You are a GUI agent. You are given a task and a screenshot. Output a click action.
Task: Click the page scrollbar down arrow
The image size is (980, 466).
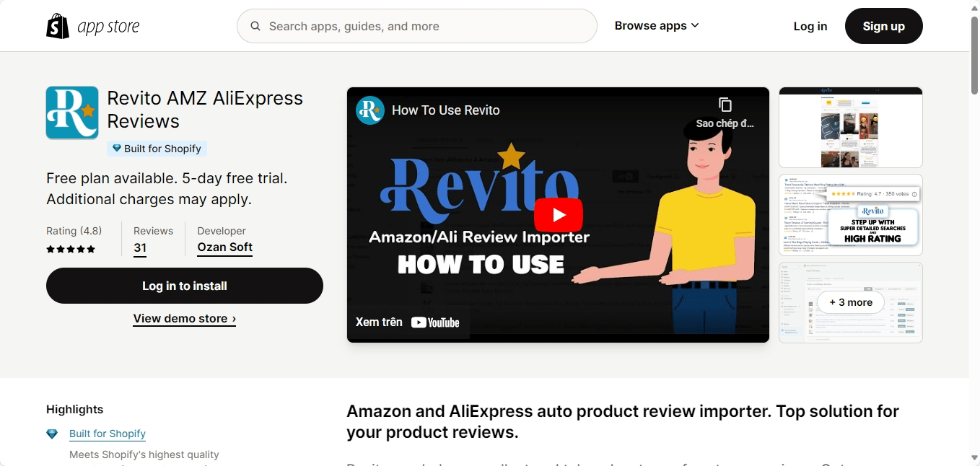[x=974, y=459]
